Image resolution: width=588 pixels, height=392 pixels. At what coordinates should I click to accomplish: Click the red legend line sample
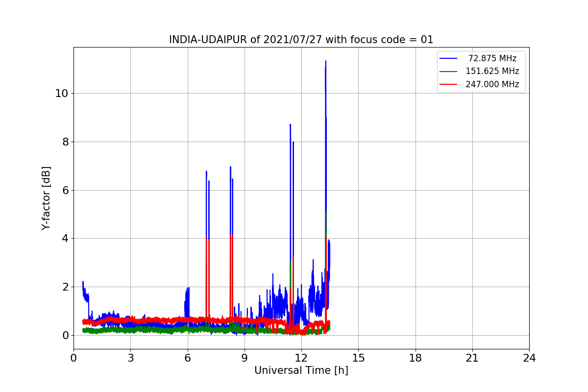(x=448, y=84)
